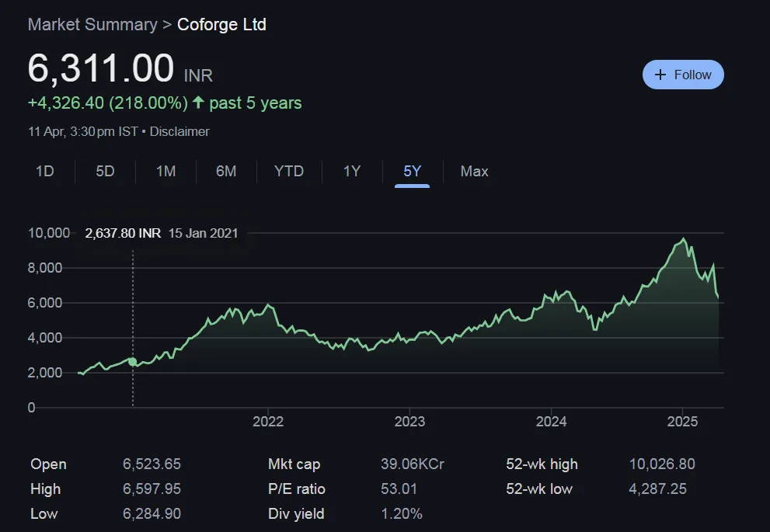Click the Open value 6,523.65
Screen dimensions: 770x532
click(152, 464)
